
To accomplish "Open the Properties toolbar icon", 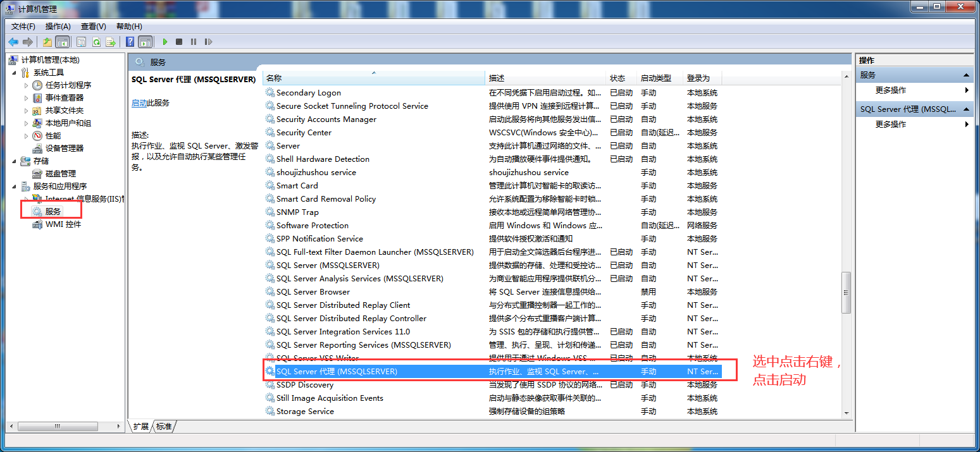I will point(82,42).
